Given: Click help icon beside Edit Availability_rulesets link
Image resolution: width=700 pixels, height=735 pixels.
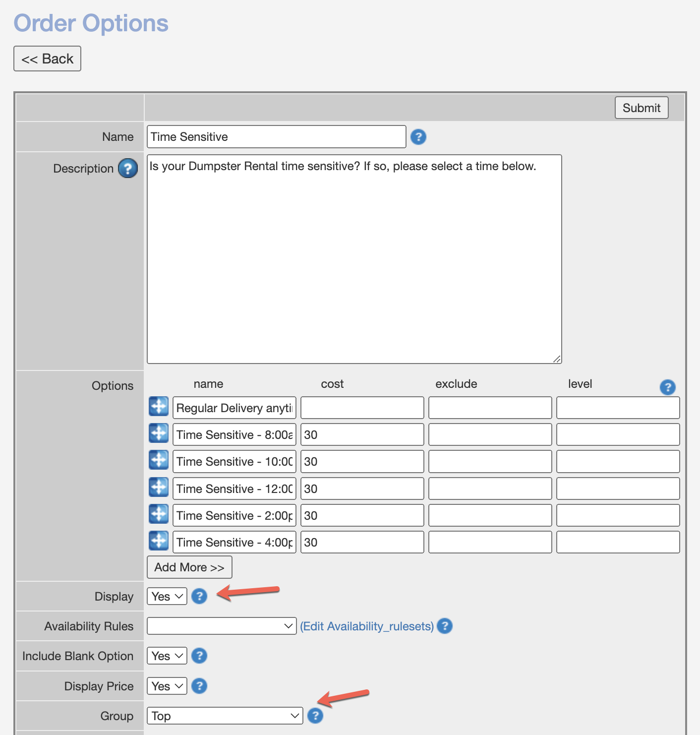Looking at the screenshot, I should coord(445,626).
